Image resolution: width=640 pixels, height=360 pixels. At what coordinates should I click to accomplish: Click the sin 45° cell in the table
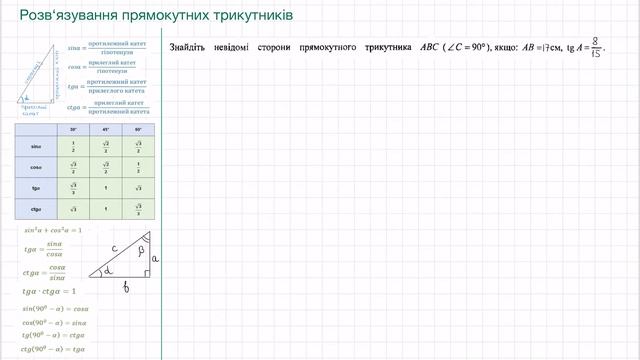[106, 146]
